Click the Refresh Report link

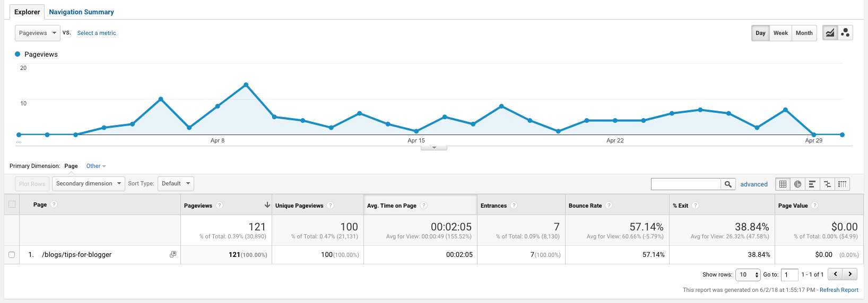pos(838,290)
